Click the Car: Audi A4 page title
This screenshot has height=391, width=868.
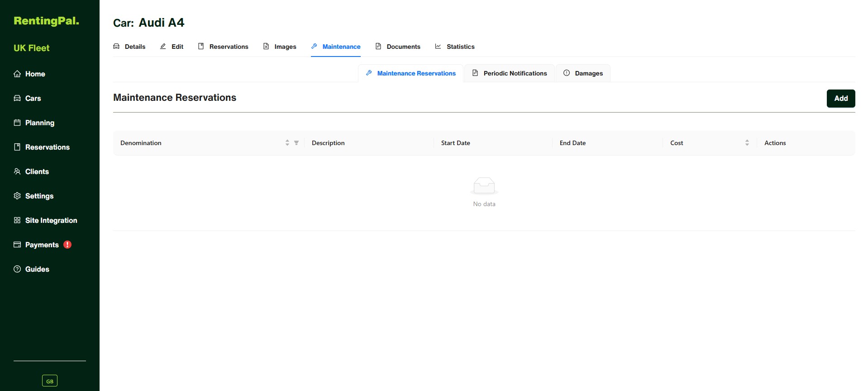coord(148,23)
